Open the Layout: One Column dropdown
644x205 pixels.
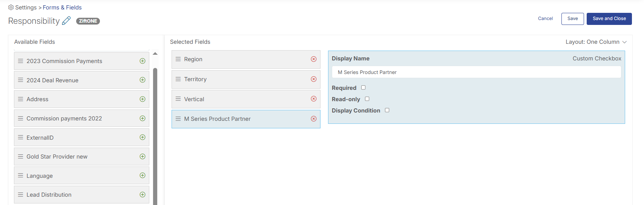[x=596, y=42]
